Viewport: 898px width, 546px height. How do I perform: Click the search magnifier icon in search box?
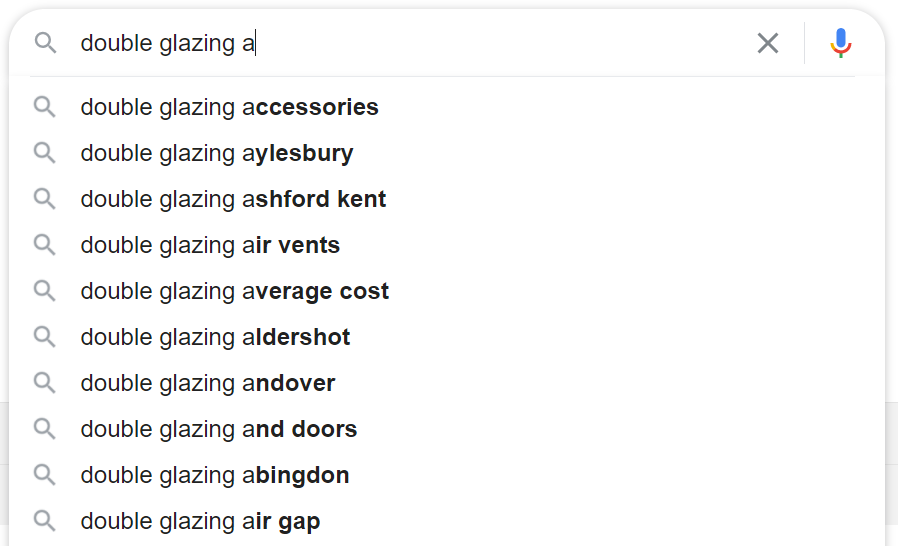[45, 43]
